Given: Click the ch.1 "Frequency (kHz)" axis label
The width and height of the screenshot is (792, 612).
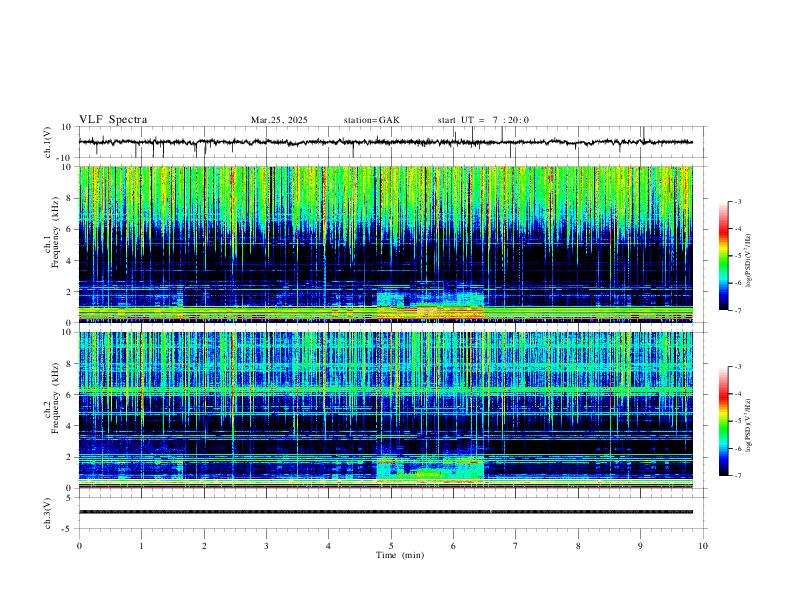Looking at the screenshot, I should tap(55, 232).
